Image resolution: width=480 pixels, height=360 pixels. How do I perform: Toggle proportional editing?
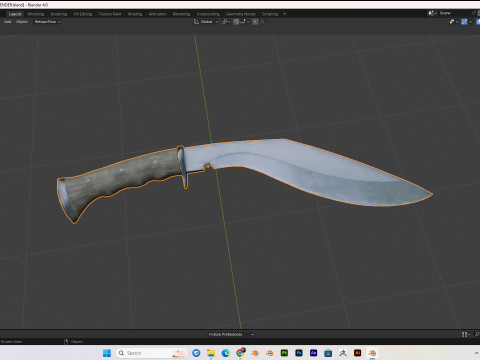pos(255,22)
